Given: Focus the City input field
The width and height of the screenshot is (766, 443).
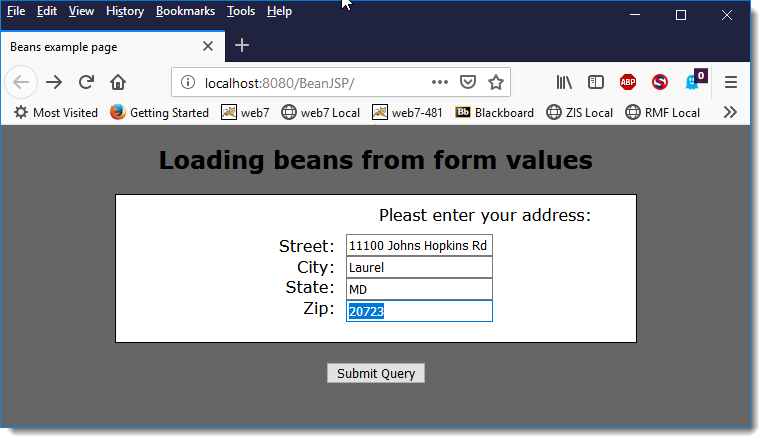Looking at the screenshot, I should pos(419,267).
